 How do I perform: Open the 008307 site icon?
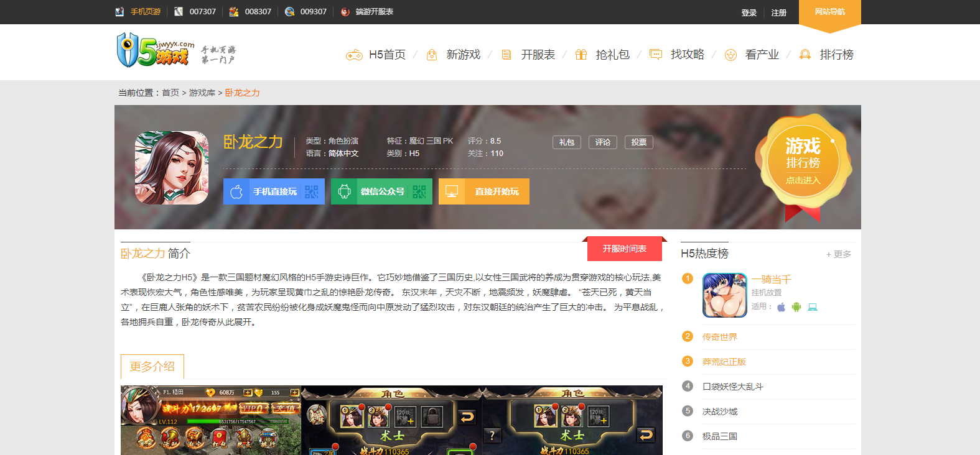pos(234,12)
